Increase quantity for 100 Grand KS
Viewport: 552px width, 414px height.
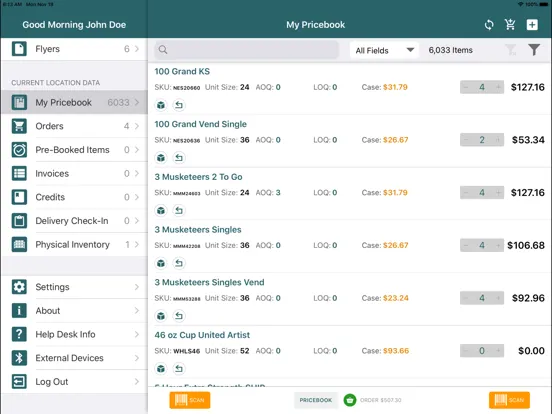click(x=498, y=87)
